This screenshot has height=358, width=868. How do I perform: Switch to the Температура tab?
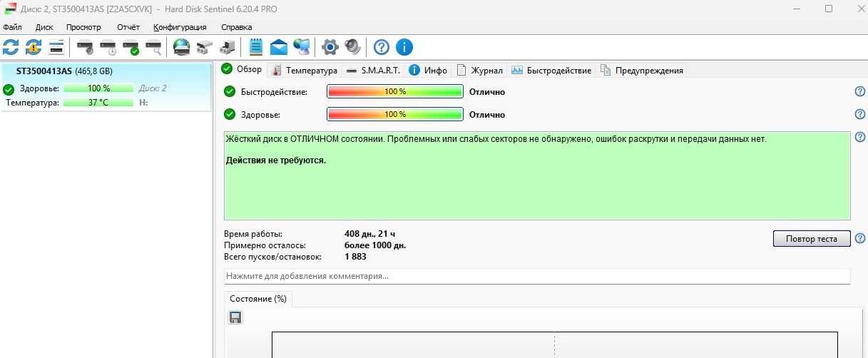[305, 70]
